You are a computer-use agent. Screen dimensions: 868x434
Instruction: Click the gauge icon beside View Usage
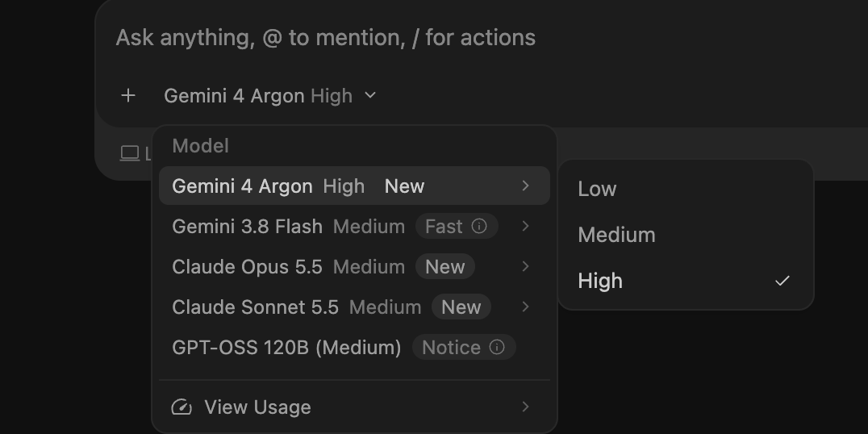[x=182, y=407]
